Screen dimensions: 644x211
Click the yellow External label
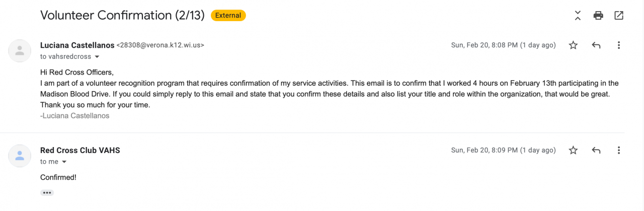(228, 16)
